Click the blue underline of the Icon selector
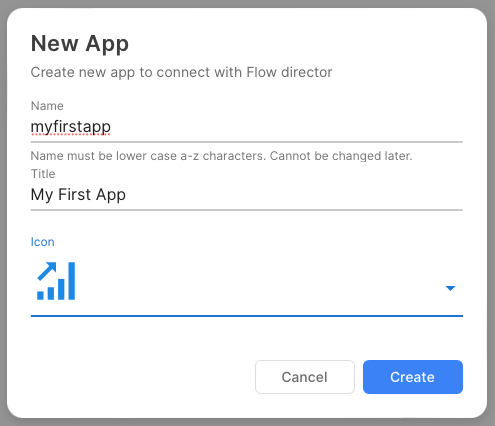Image resolution: width=495 pixels, height=426 pixels. tap(247, 316)
